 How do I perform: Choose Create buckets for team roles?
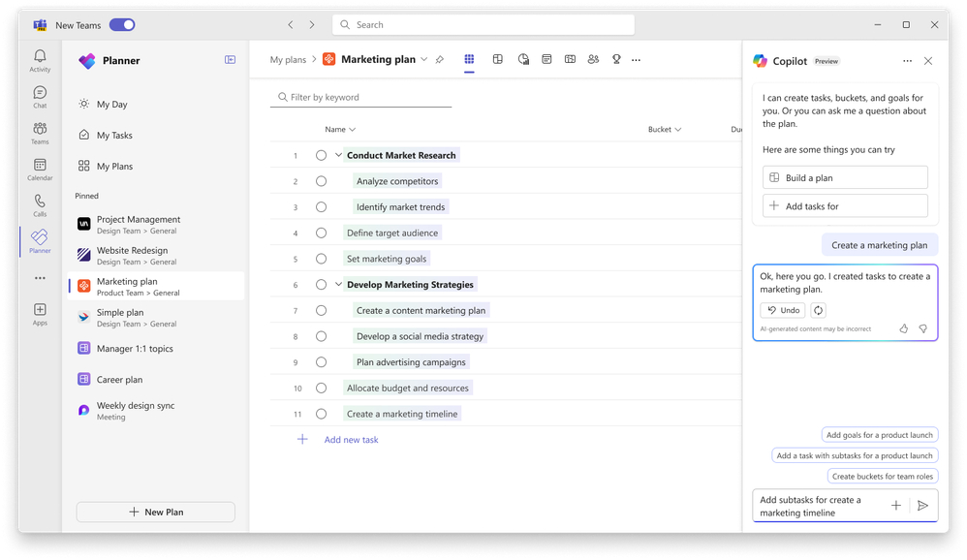click(883, 476)
